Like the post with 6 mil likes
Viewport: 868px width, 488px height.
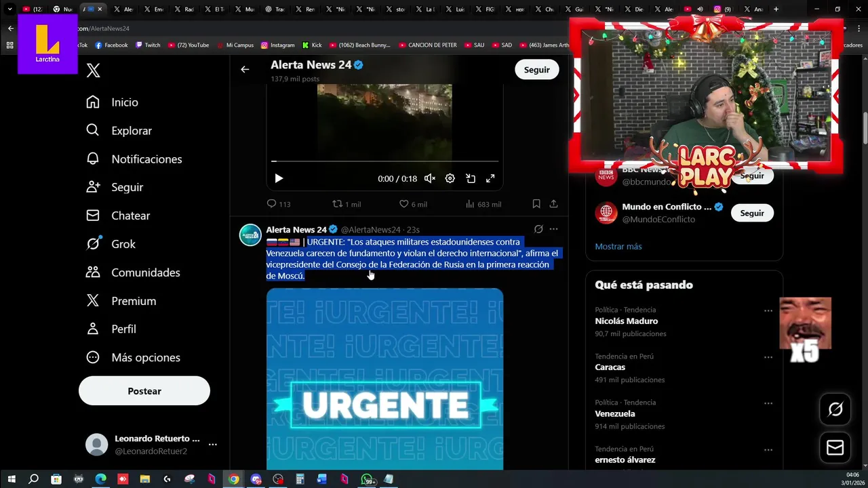tap(413, 204)
